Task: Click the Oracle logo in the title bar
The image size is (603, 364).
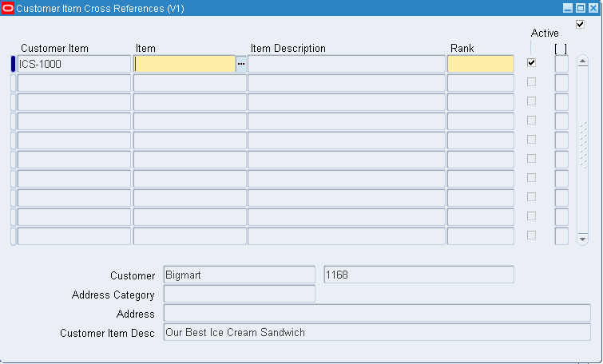Action: (x=8, y=8)
